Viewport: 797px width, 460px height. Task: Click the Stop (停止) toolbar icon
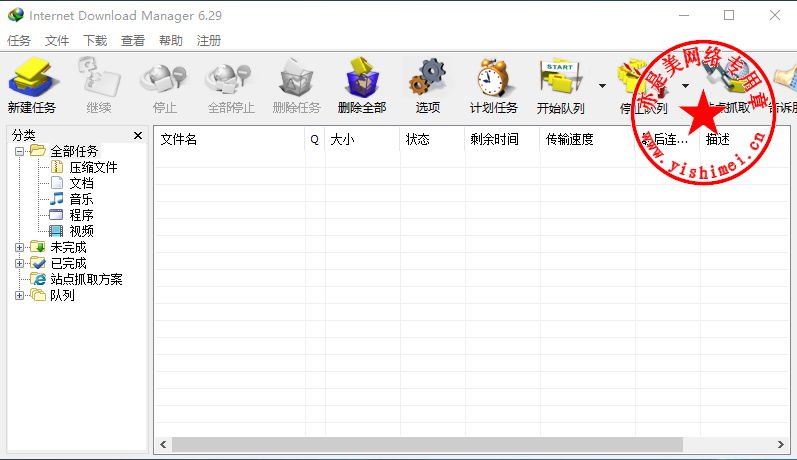(164, 79)
